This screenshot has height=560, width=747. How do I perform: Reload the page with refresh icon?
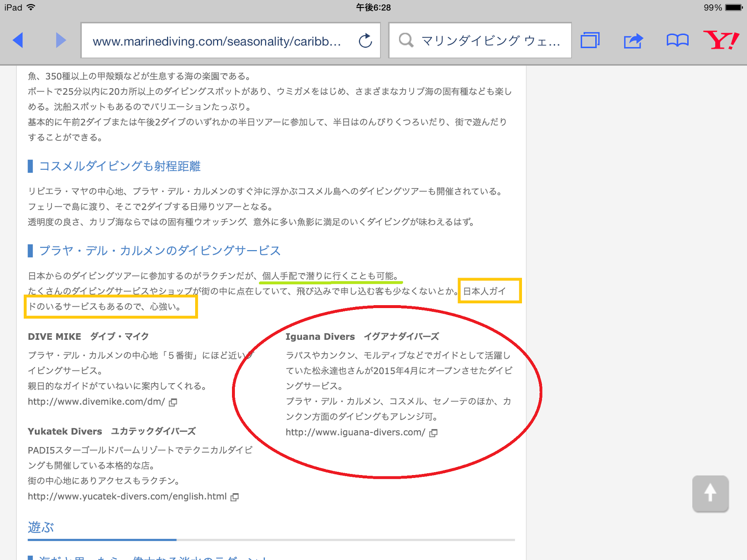(365, 41)
